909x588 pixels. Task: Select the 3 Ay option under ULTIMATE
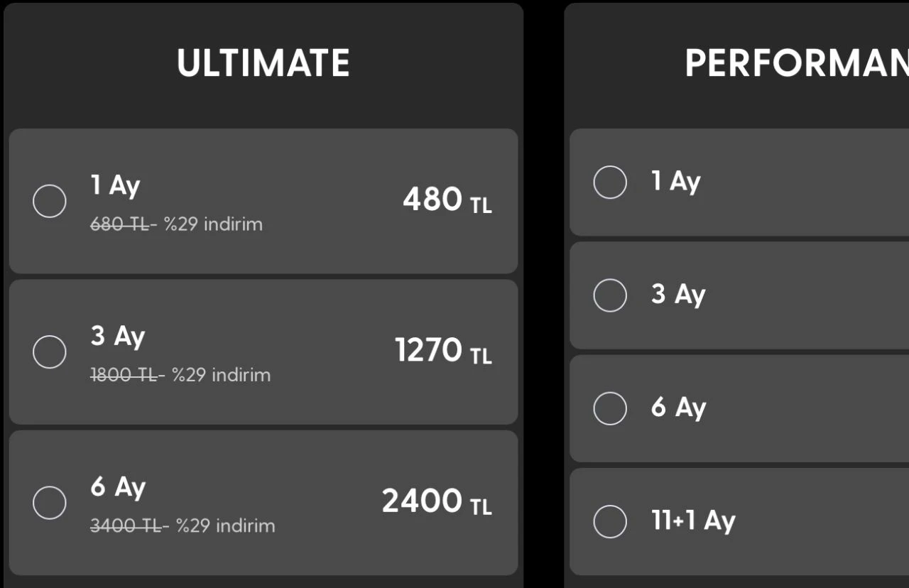pyautogui.click(x=49, y=352)
